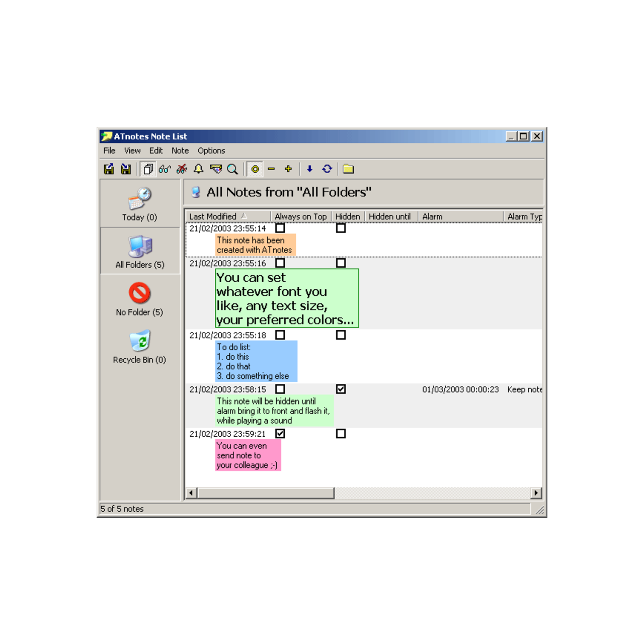Click the 'Keep note' alarm type cell
644x644 pixels.
(x=524, y=389)
